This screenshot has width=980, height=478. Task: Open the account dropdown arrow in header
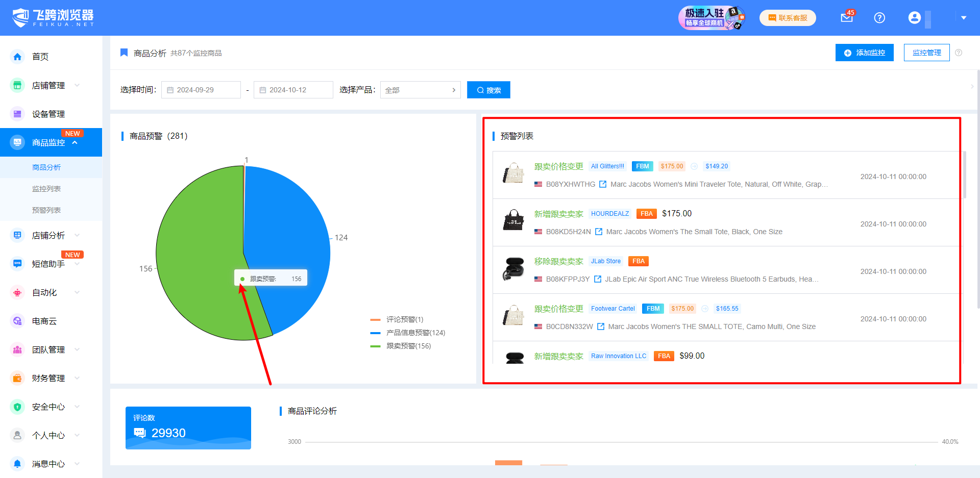coord(963,18)
